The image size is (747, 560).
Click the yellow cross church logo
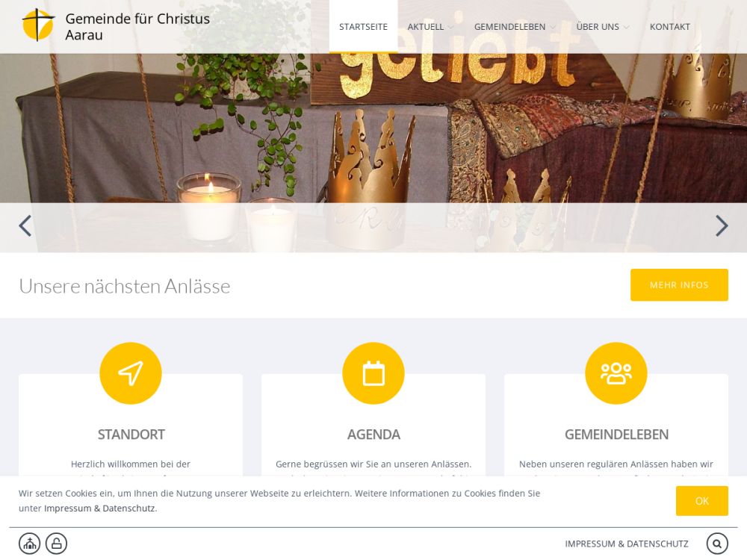pos(38,25)
